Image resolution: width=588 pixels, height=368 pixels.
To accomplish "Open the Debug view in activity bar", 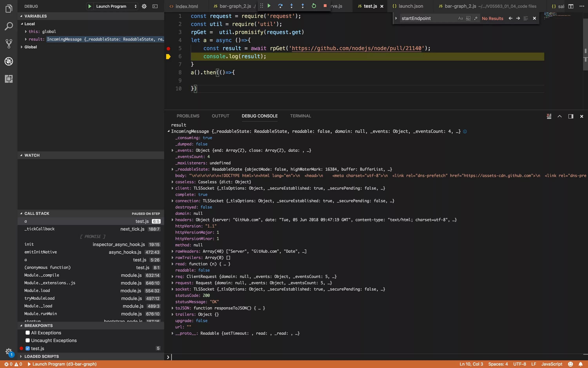I will click(9, 61).
